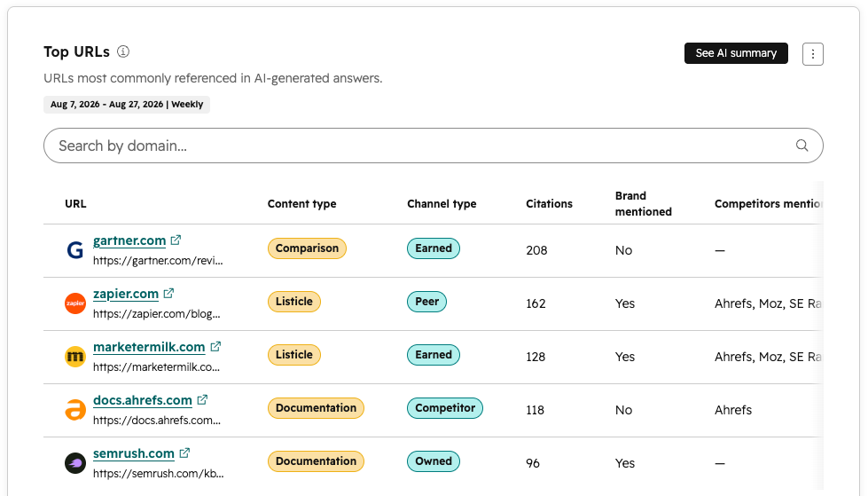
Task: Open the semrush.com external link icon
Action: 184,453
